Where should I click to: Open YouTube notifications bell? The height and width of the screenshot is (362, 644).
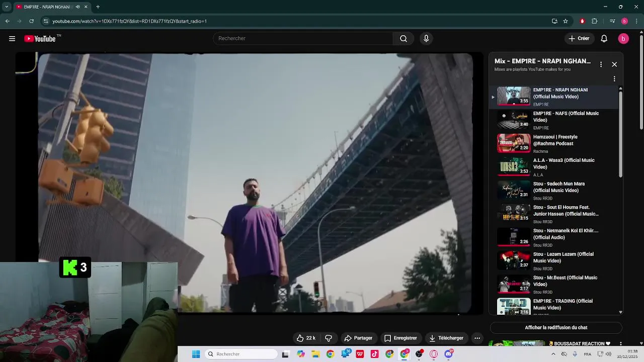604,39
